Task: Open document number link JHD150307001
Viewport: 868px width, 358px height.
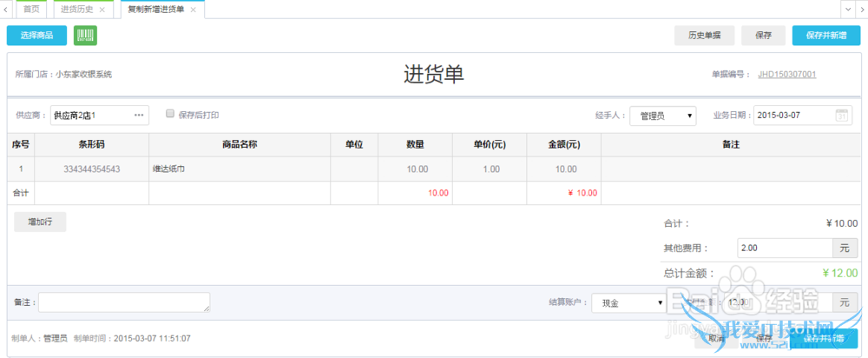Action: [x=786, y=75]
